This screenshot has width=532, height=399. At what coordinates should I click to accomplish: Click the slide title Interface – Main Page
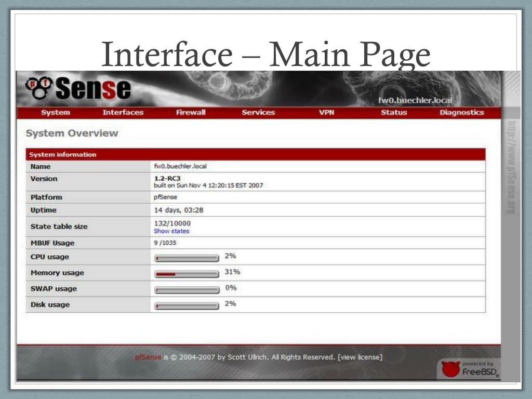tap(266, 54)
